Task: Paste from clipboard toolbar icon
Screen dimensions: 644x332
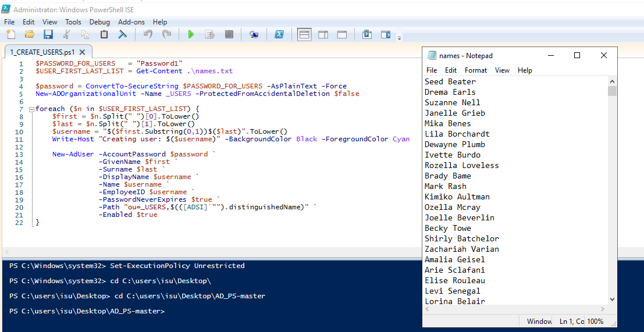Action: click(x=104, y=34)
